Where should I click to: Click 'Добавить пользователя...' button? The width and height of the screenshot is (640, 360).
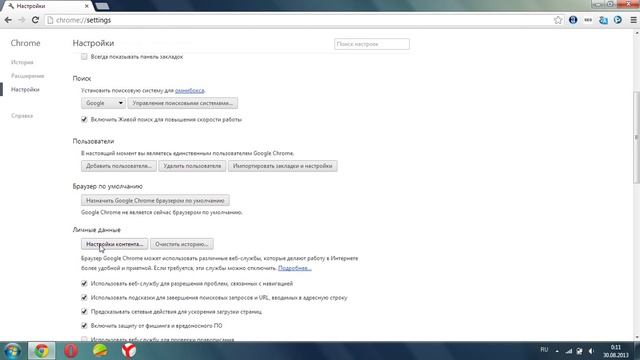tap(119, 166)
